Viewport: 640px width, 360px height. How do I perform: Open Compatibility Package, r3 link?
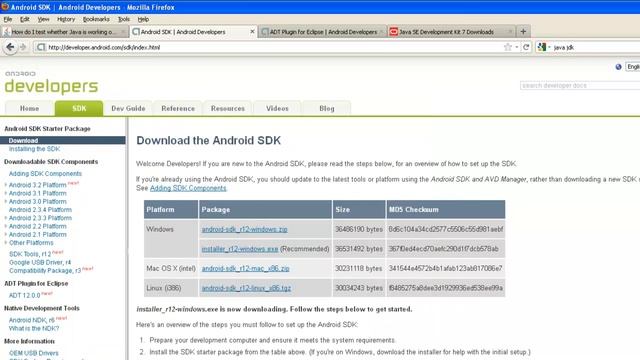click(x=45, y=271)
